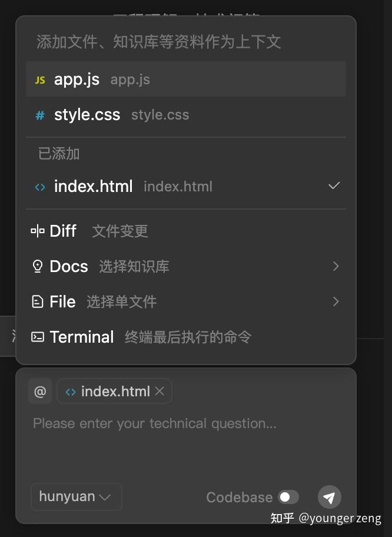Screen dimensions: 392x537
Task: Click the Docs knowledge base icon
Action: [x=37, y=266]
